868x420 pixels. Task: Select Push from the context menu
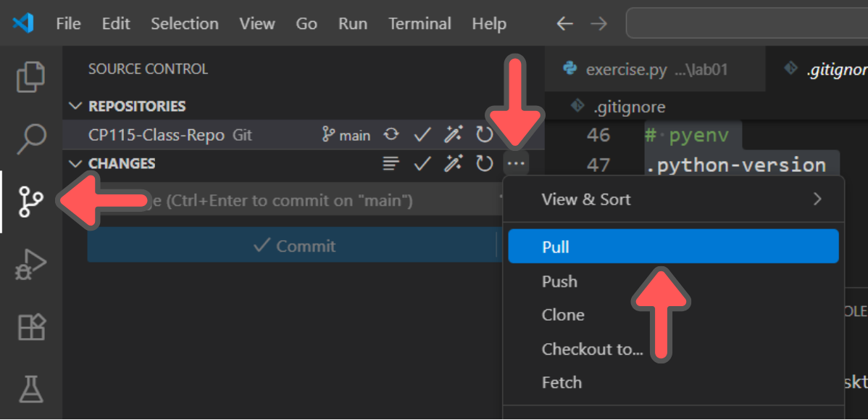(x=674, y=281)
